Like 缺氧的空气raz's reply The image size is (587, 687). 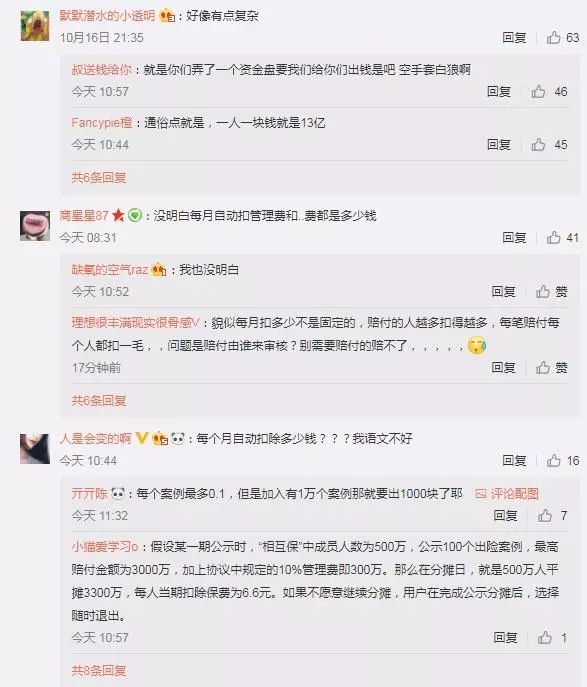click(543, 291)
